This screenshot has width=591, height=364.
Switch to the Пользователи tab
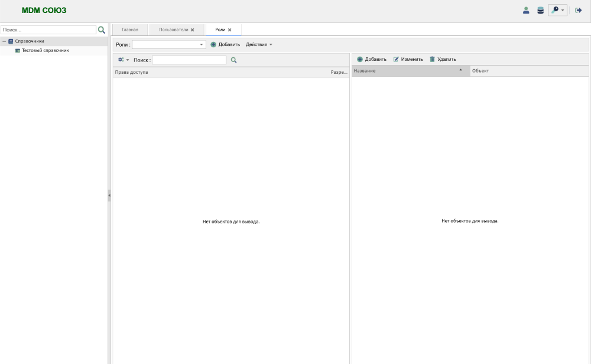[x=173, y=30]
